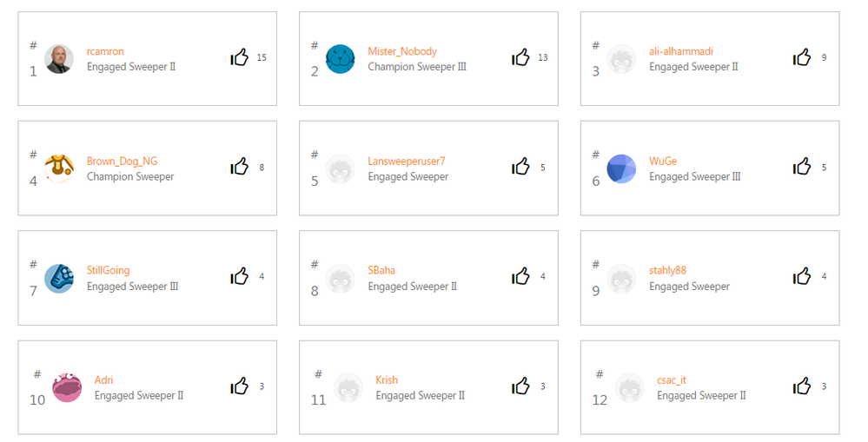Select Brown_Dog_NG's avatar image
This screenshot has height=442, width=868.
(59, 168)
